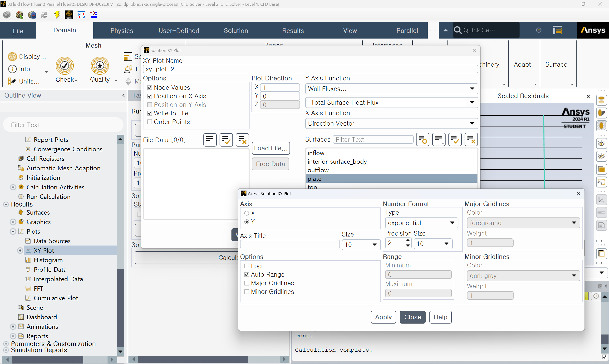Viewport: 609px width, 364px height.
Task: Toggle the Write to File checkbox
Action: 150,113
